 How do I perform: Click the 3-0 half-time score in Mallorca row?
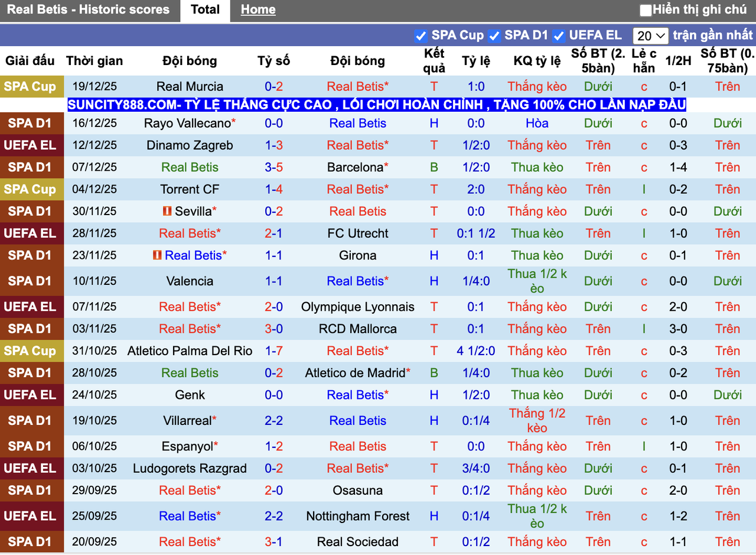pos(678,329)
